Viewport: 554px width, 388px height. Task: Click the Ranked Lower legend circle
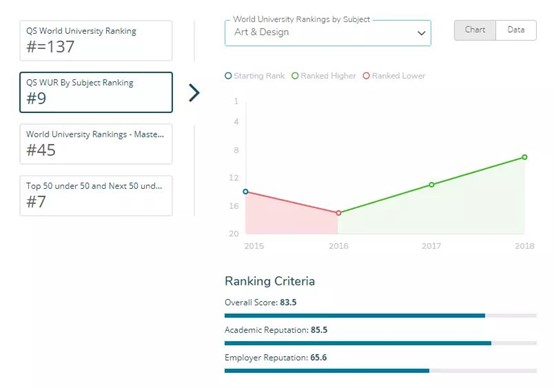[366, 76]
